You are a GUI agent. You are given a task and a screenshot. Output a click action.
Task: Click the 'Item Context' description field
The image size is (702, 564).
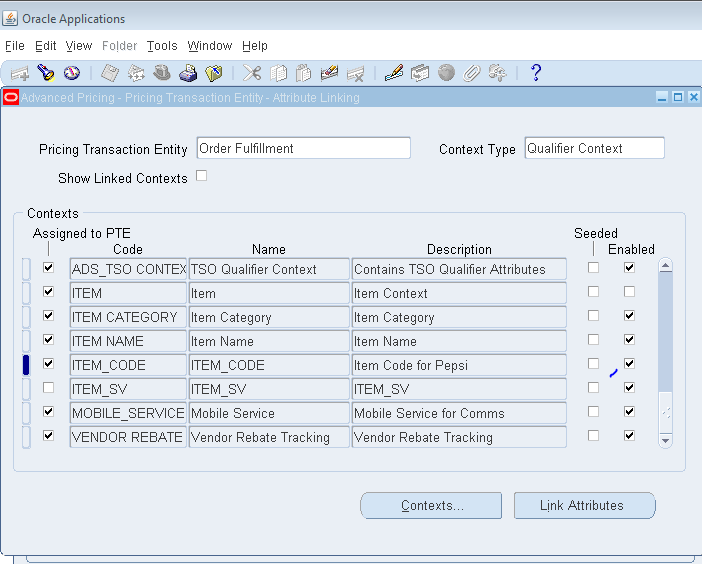459,293
